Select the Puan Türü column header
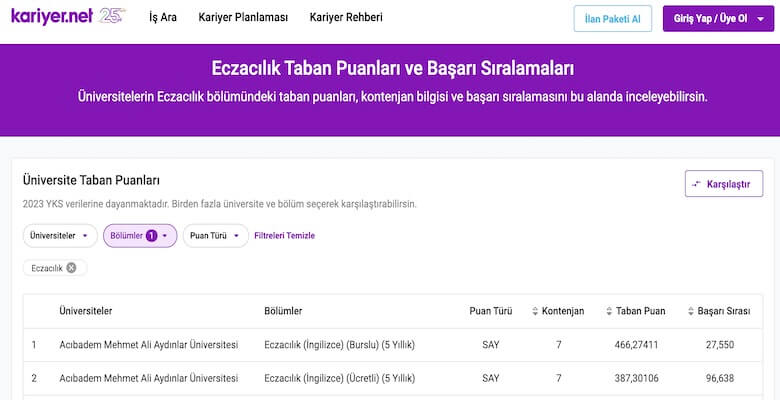The width and height of the screenshot is (780, 400). [490, 311]
